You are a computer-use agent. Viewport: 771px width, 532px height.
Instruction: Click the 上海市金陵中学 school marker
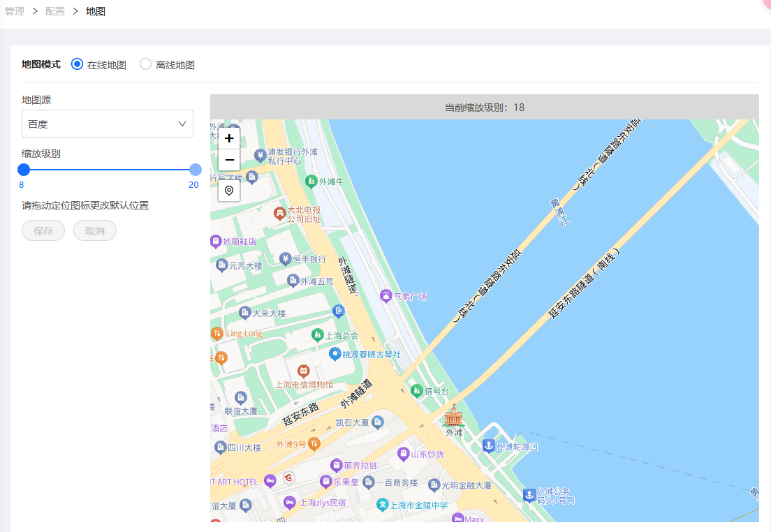coord(383,505)
